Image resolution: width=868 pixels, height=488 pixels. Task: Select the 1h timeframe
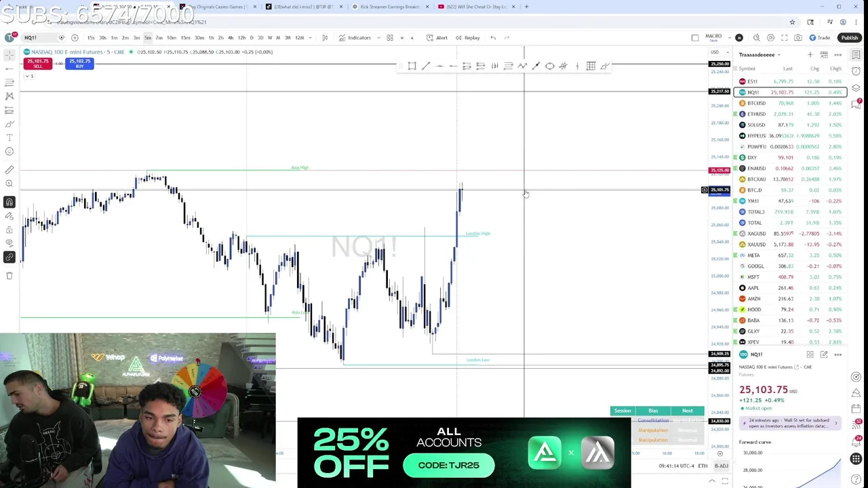211,37
